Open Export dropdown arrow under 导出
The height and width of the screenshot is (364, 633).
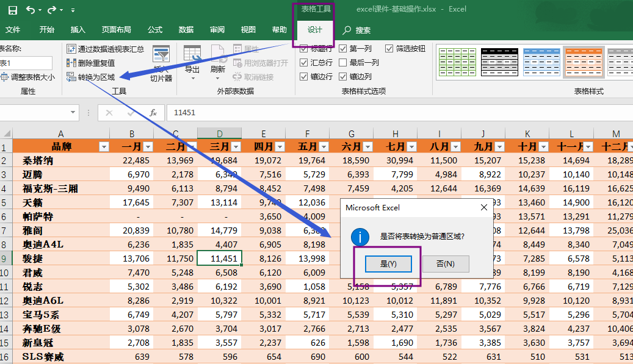click(192, 78)
